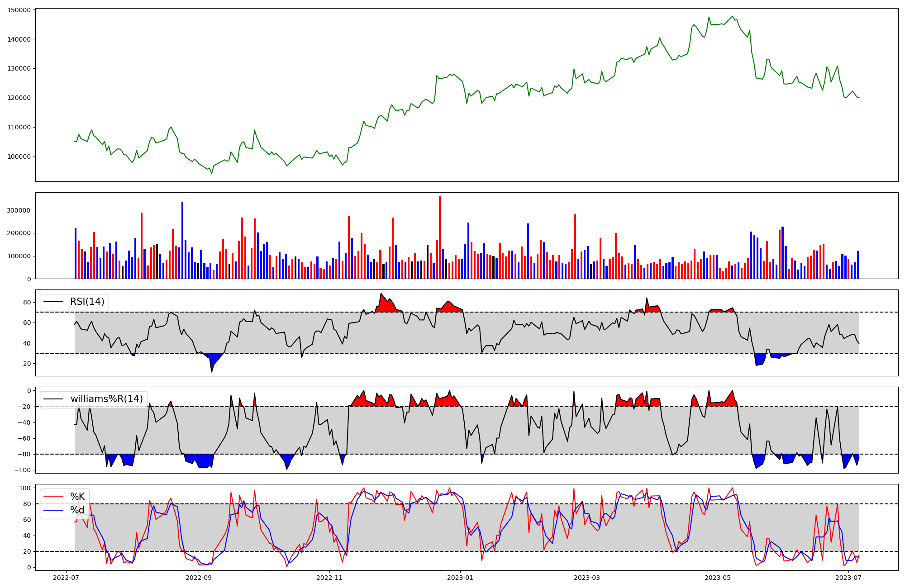Viewport: 905px width, 588px height.
Task: Click the -100 tick on williams%R axis
Action: pos(23,470)
